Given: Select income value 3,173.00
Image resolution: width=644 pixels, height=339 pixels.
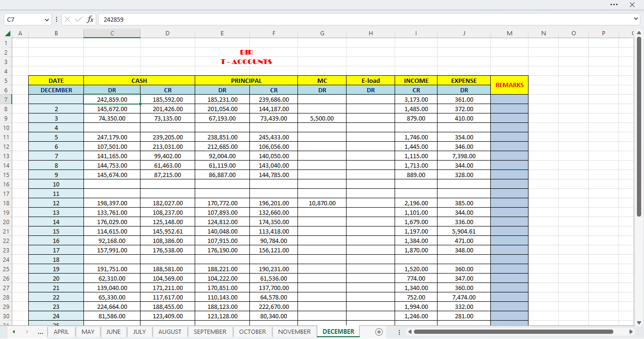Looking at the screenshot, I should tap(416, 99).
